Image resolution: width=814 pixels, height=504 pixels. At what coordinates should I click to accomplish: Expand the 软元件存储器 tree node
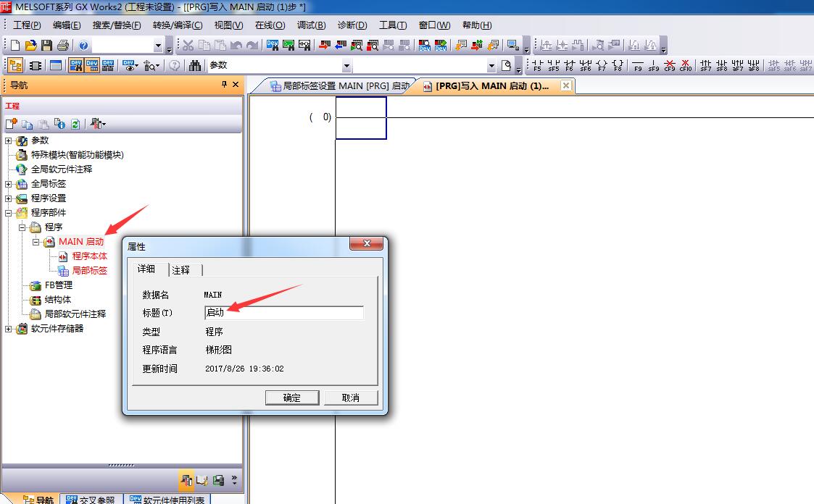pyautogui.click(x=9, y=329)
